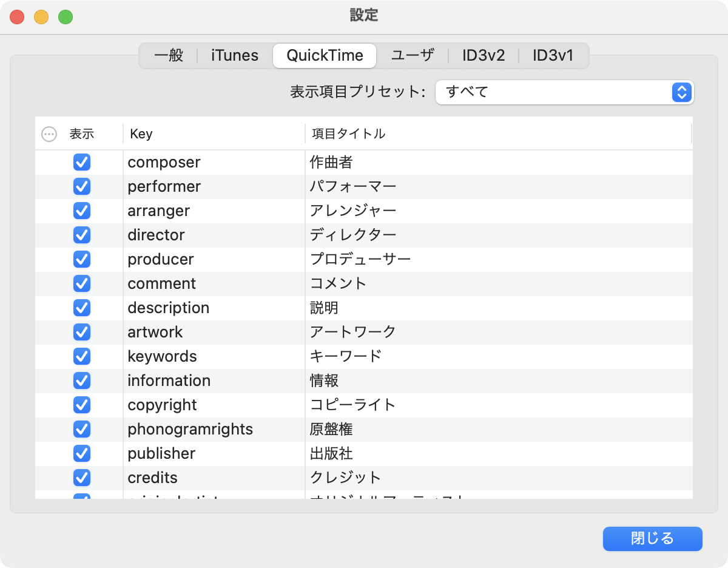
Task: Select the phonogramrights key cell
Action: 214,429
